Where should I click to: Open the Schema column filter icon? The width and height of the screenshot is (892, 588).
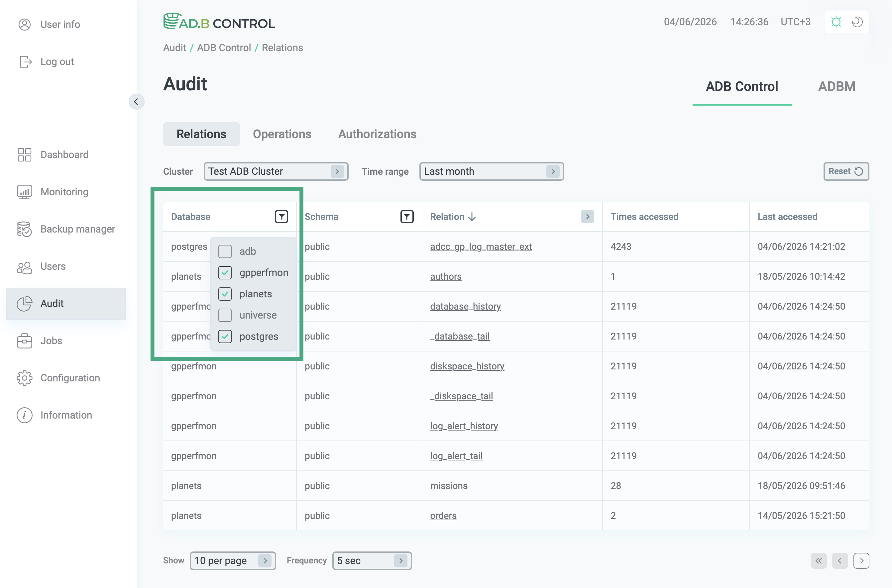[x=407, y=217]
